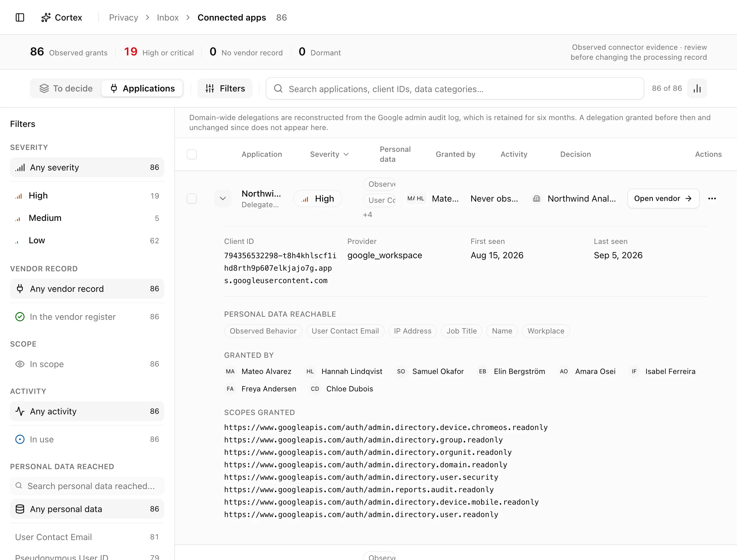Click the Job Title tag
Viewport: 737px width, 560px height.
coord(462,331)
